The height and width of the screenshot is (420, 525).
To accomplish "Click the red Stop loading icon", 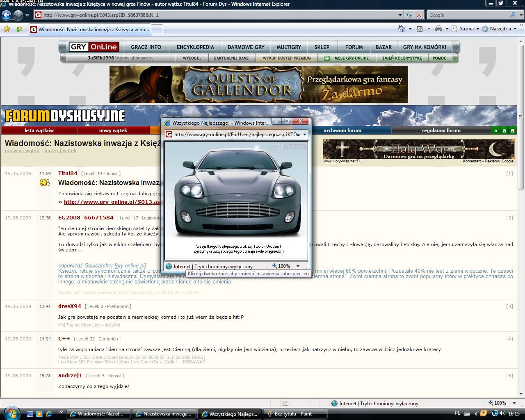I will point(419,15).
